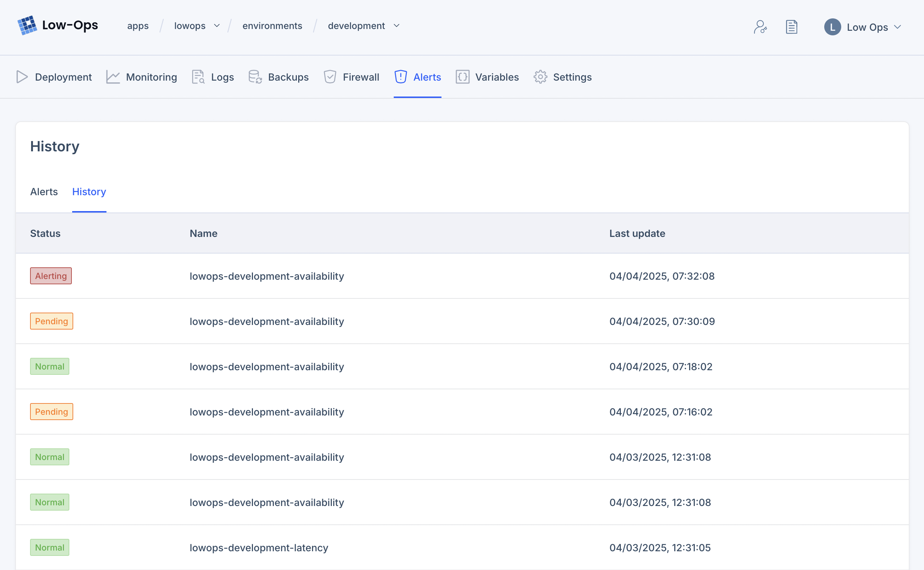Screen dimensions: 924x570
Task: Click the Normal badge dated 07:18:02
Action: point(50,366)
